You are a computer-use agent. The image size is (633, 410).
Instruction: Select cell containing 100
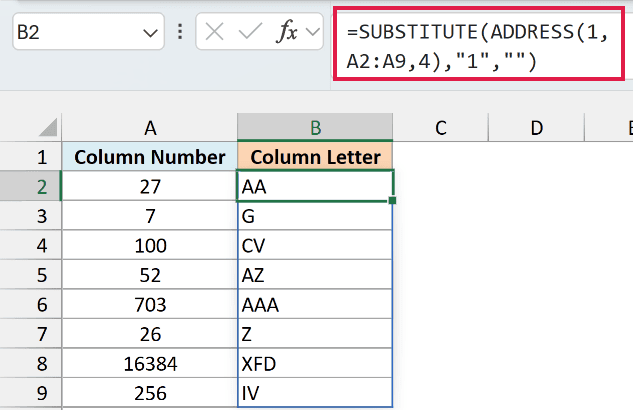(x=150, y=245)
